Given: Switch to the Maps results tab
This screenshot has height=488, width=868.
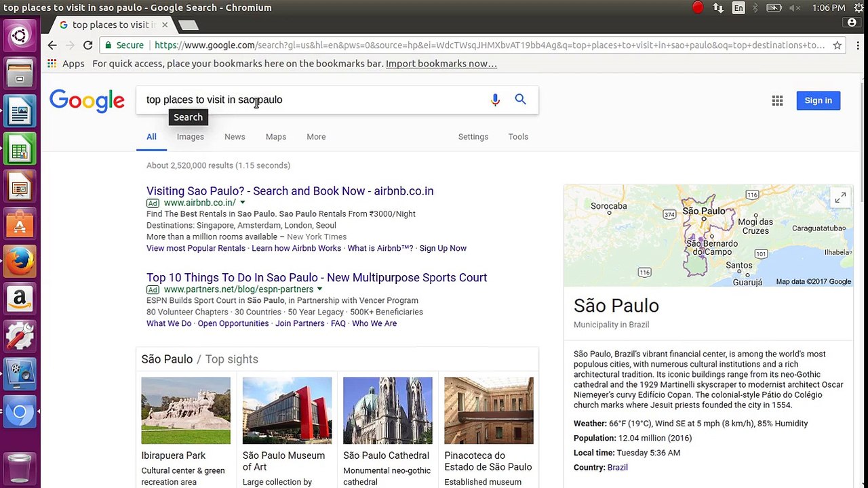Looking at the screenshot, I should pos(276,137).
